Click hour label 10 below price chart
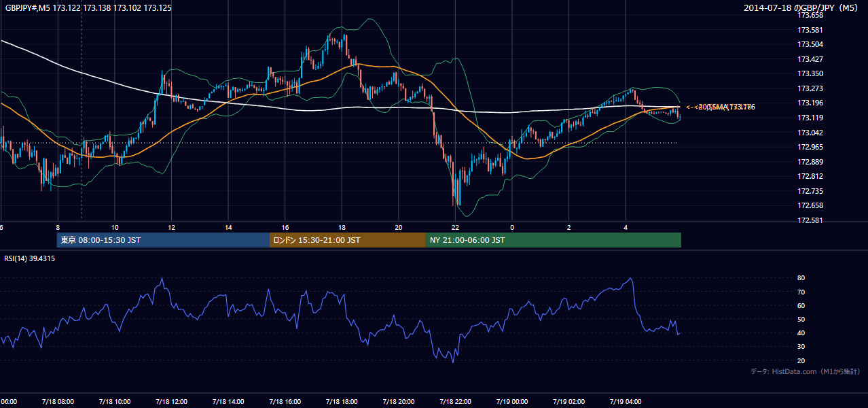 click(115, 227)
